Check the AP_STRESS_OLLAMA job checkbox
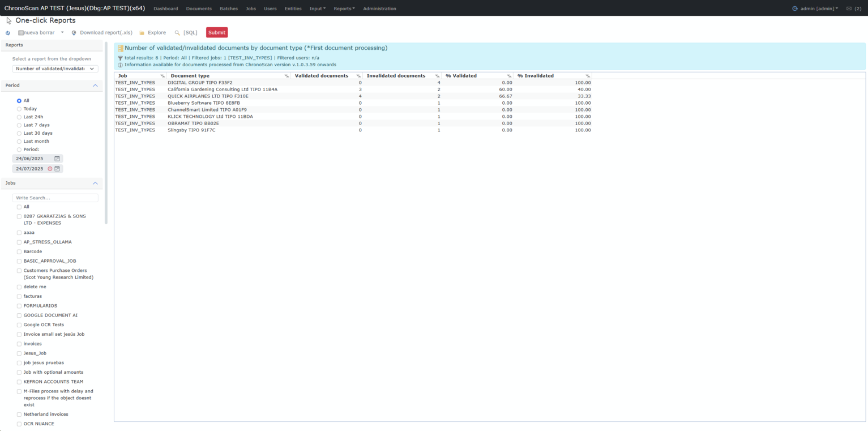Screen dimensions: 868x431 [x=19, y=242]
